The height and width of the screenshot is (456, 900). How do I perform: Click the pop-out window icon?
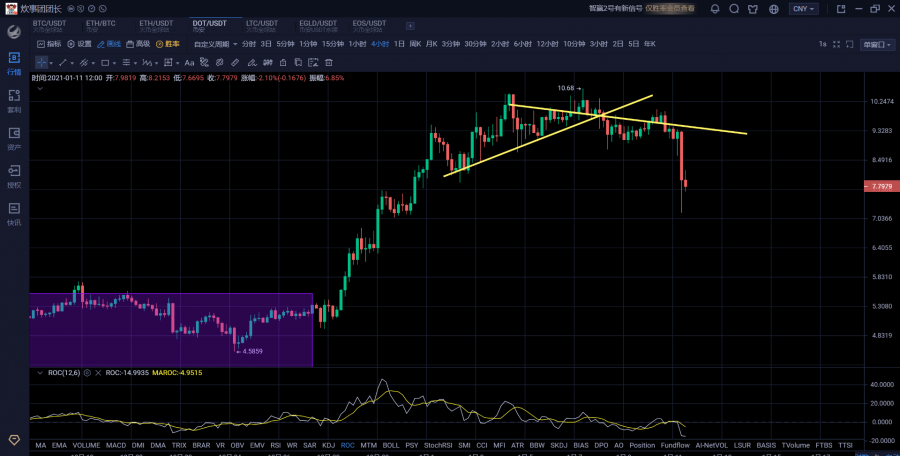[841, 9]
